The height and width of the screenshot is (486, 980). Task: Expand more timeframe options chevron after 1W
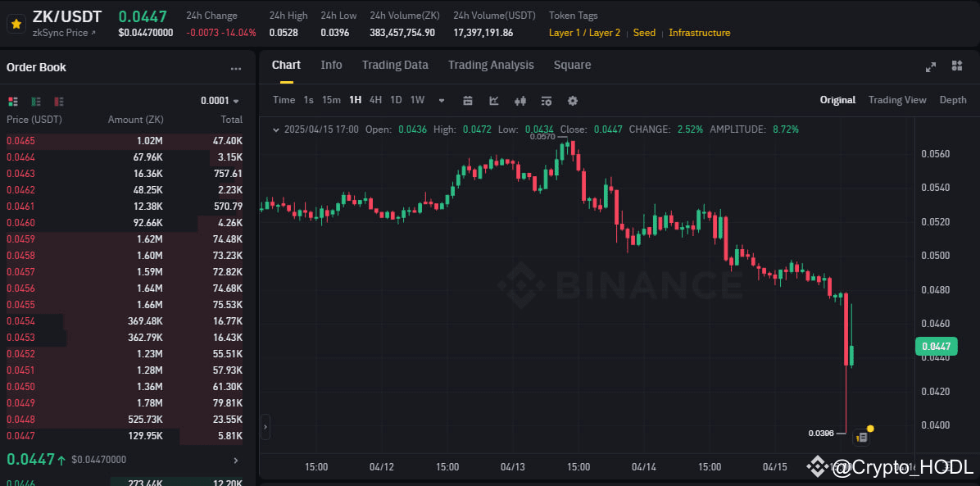pos(441,100)
